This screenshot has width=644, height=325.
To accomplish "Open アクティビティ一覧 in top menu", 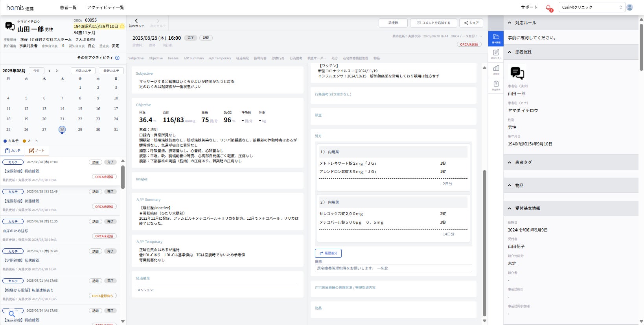I will click(x=105, y=7).
